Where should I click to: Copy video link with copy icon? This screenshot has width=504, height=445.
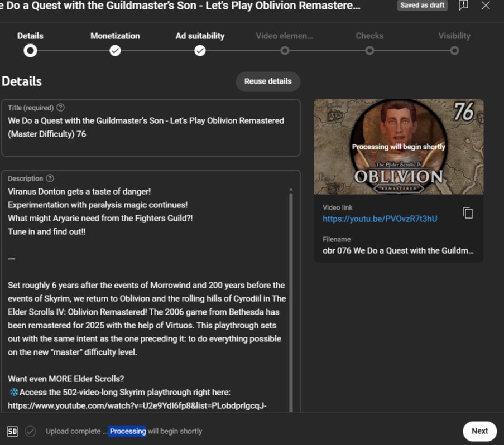(468, 213)
